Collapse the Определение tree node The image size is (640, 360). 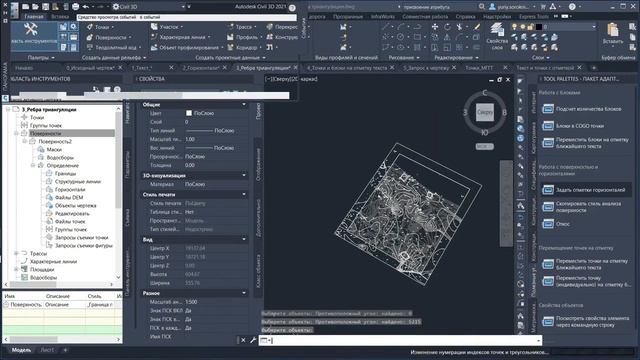click(x=33, y=165)
